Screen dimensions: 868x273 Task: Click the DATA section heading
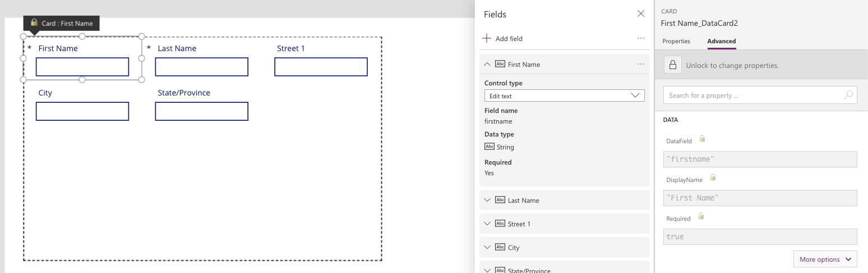click(671, 120)
